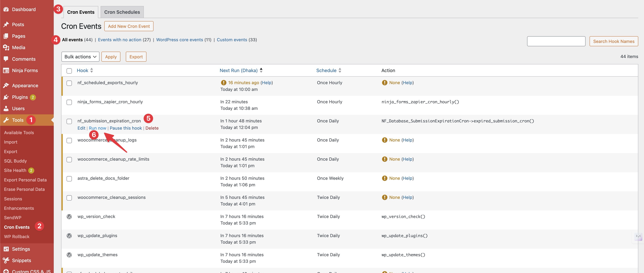Click Delete link for nf_submission_expiration_cron
The image size is (644, 273).
[152, 128]
